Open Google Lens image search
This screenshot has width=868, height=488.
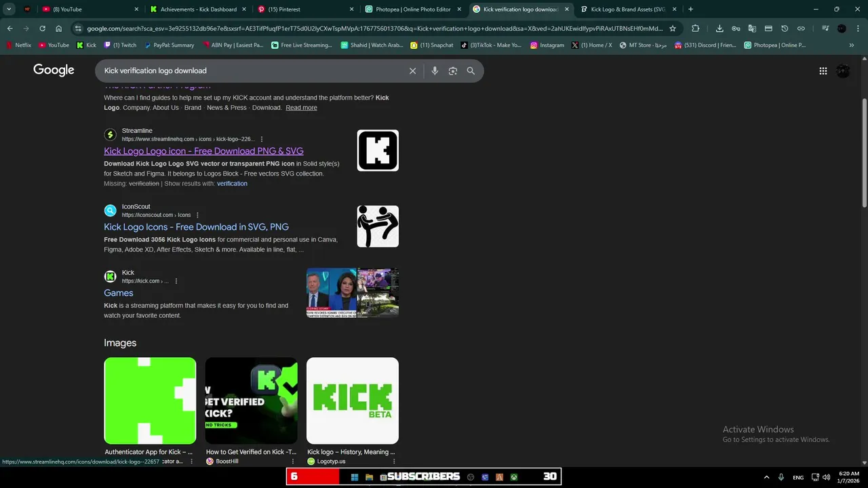[453, 70]
